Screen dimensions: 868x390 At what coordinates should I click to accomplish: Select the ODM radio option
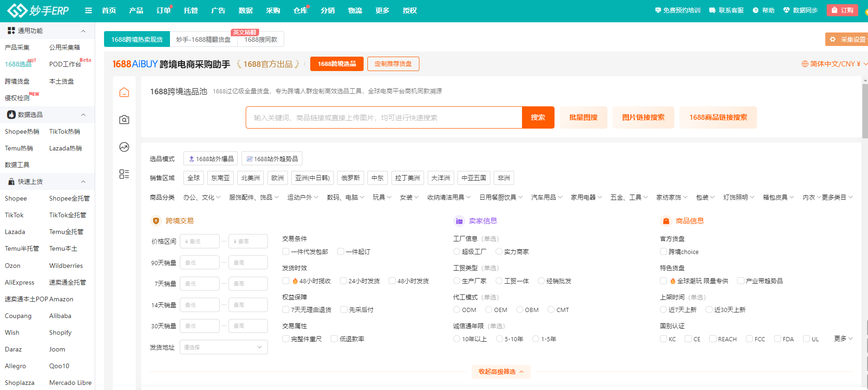(457, 310)
